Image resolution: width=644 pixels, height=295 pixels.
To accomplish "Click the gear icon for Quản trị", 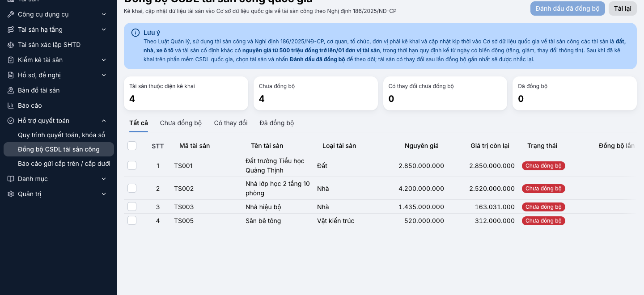I will tap(11, 194).
